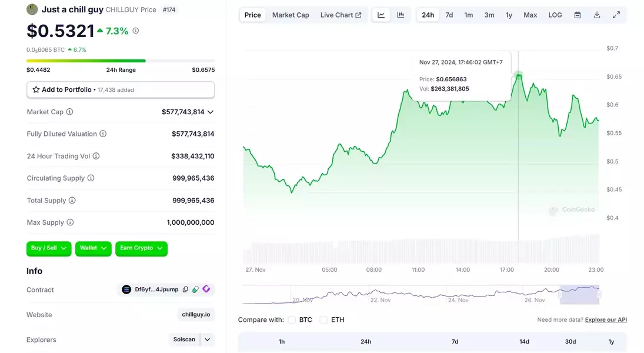Open the Explore our API link
Screen dimensions: 644x353
click(x=606, y=319)
